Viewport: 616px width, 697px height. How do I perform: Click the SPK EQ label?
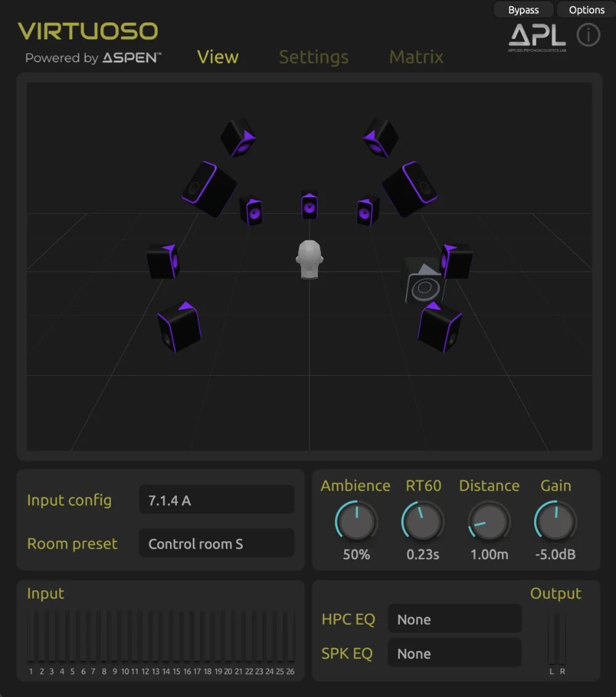point(347,653)
